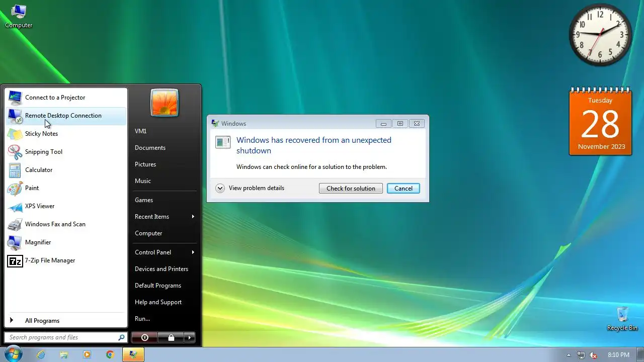This screenshot has width=644, height=362.
Task: Cancel the Windows recovery dialog
Action: (404, 189)
